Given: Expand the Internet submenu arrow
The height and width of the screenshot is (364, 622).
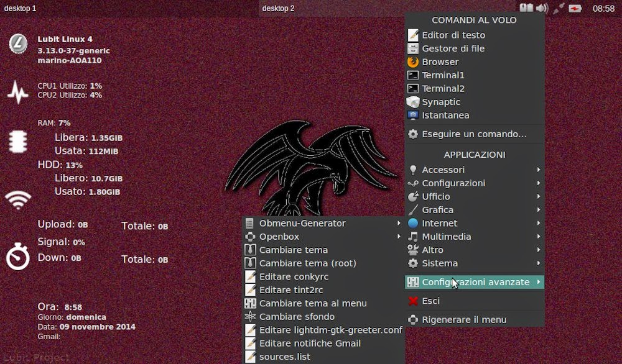Looking at the screenshot, I should point(538,223).
